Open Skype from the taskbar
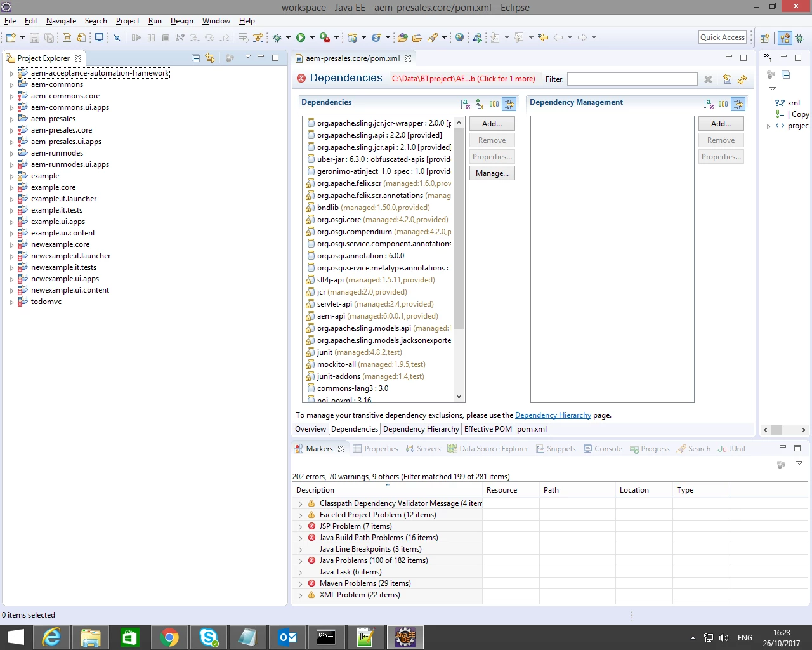 208,637
